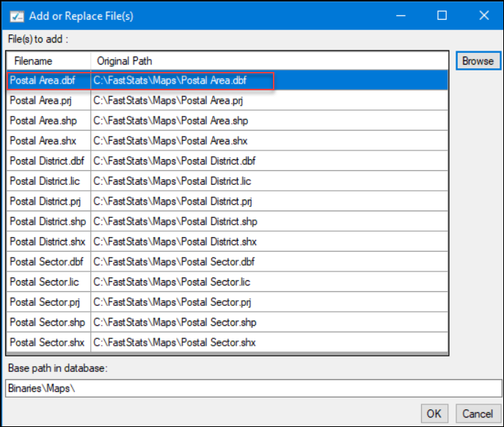Click path C:\FastStats\Maps\Postal Sector.lic
Image resolution: width=504 pixels, height=427 pixels.
click(x=172, y=282)
